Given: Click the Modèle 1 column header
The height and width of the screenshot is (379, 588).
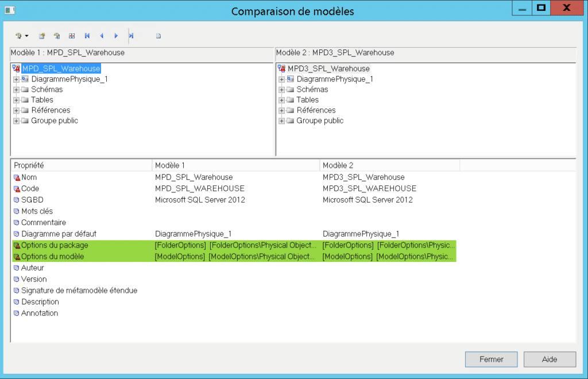Looking at the screenshot, I should click(x=236, y=165).
